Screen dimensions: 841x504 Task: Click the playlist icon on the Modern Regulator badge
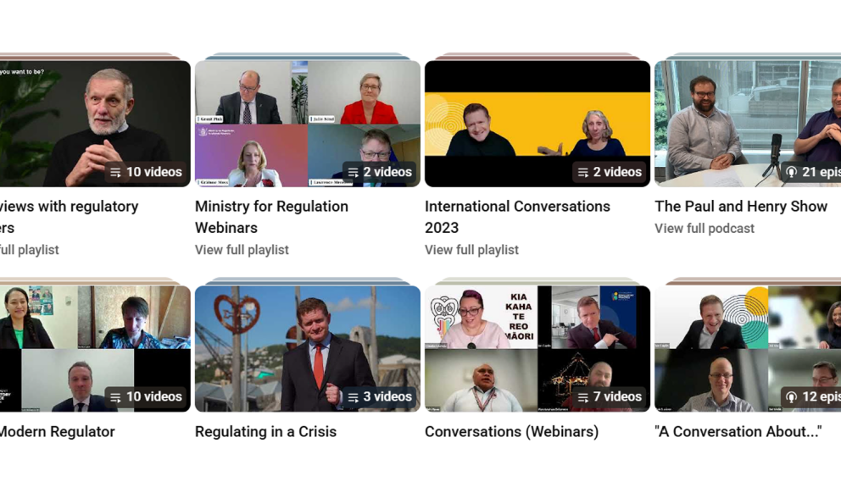(116, 396)
